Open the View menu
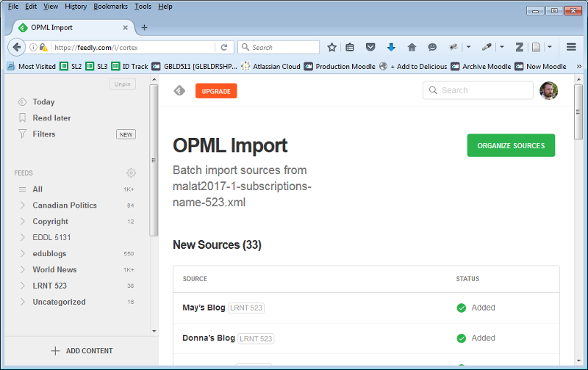This screenshot has width=588, height=370. point(51,7)
